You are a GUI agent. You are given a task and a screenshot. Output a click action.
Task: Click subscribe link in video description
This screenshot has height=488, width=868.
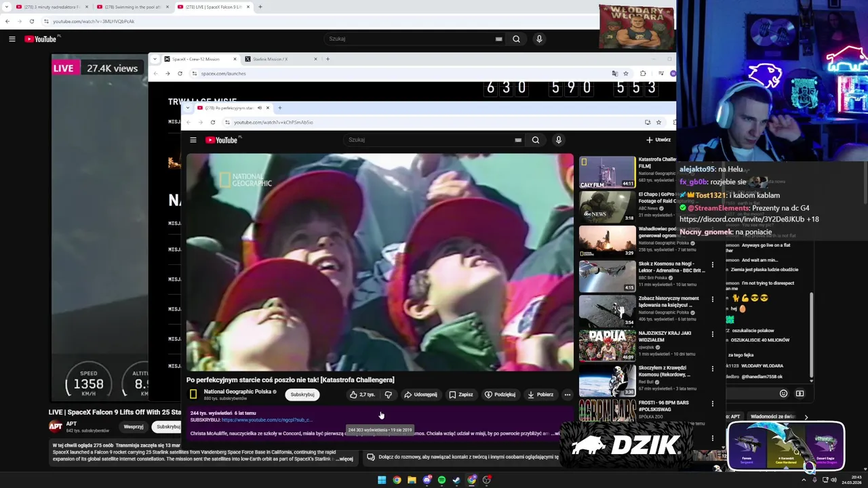[267, 420]
